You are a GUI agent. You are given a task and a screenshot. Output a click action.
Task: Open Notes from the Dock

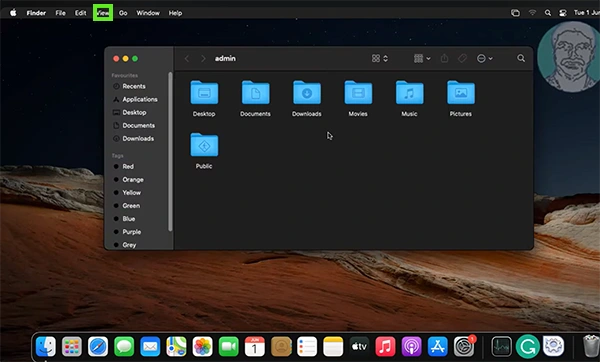tap(333, 346)
